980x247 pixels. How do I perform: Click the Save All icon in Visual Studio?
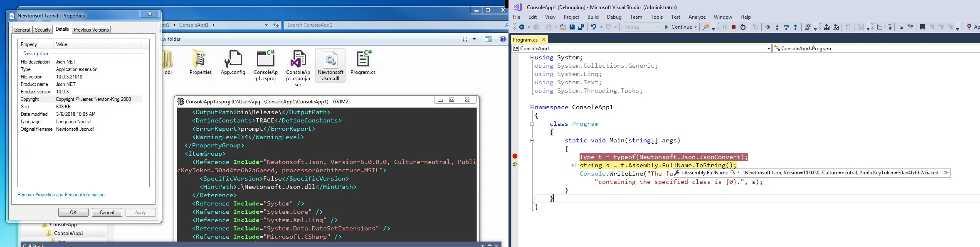[x=581, y=27]
